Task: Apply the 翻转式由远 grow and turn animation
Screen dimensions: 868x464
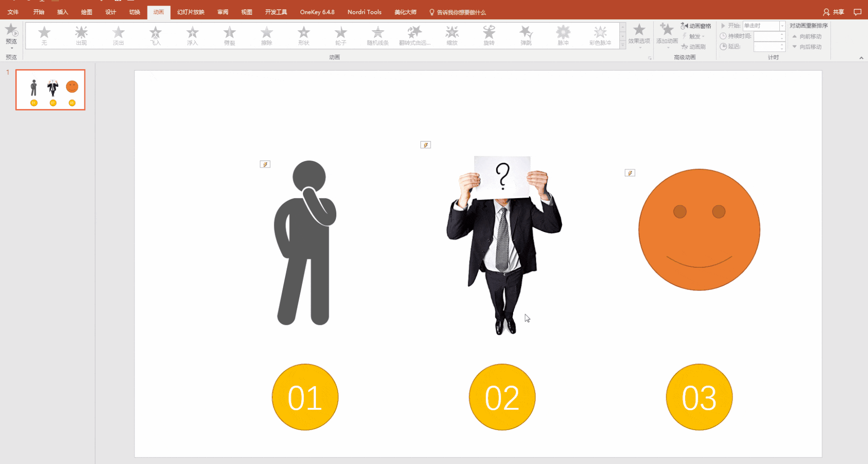Action: (415, 35)
